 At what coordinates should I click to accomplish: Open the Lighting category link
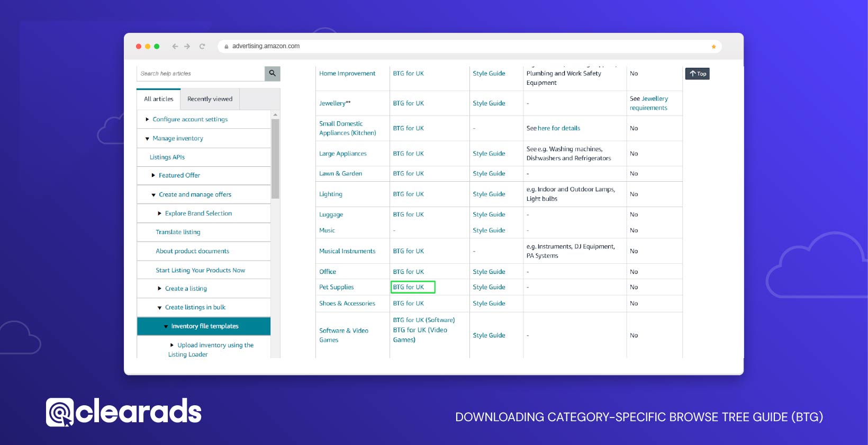pos(331,194)
